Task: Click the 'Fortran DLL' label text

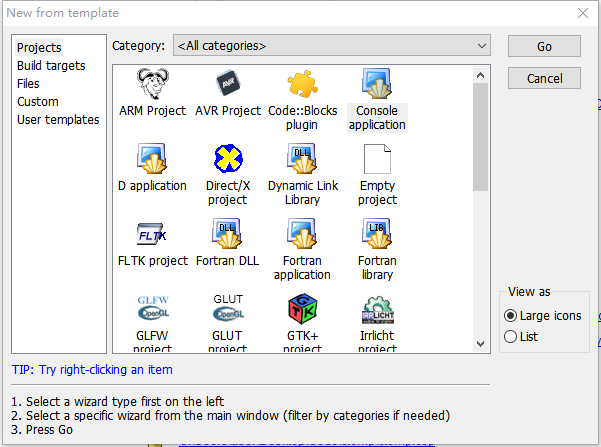Action: click(228, 261)
